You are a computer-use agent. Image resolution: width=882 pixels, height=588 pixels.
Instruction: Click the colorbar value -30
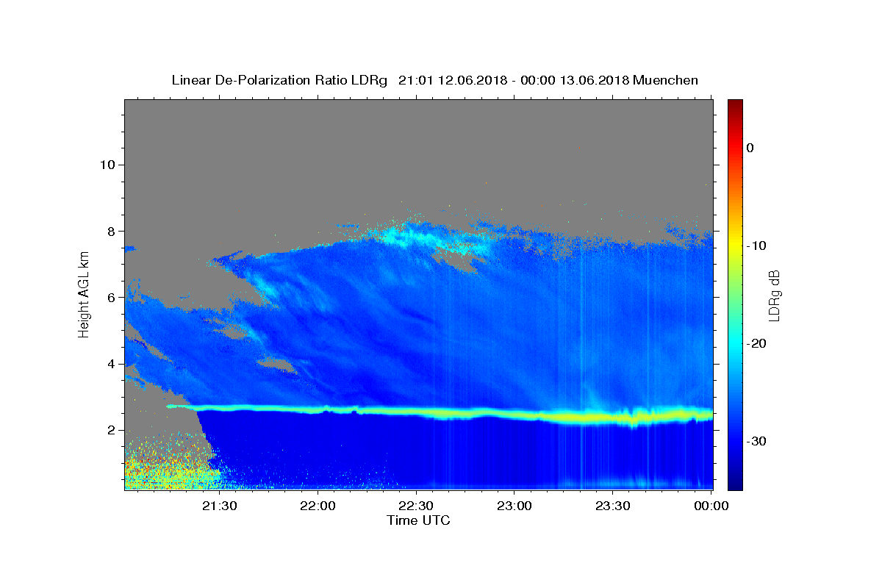(x=757, y=441)
